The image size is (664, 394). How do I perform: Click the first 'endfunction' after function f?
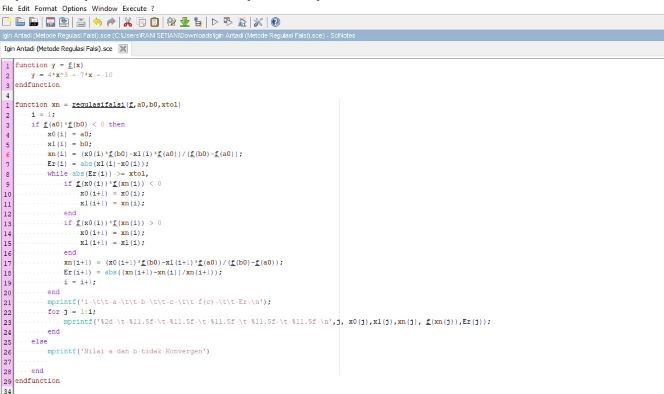pos(38,85)
